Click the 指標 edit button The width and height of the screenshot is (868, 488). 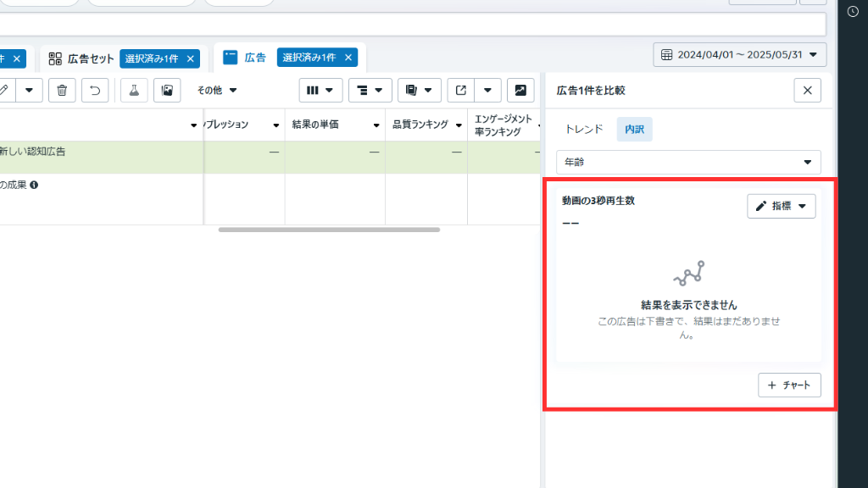click(781, 207)
